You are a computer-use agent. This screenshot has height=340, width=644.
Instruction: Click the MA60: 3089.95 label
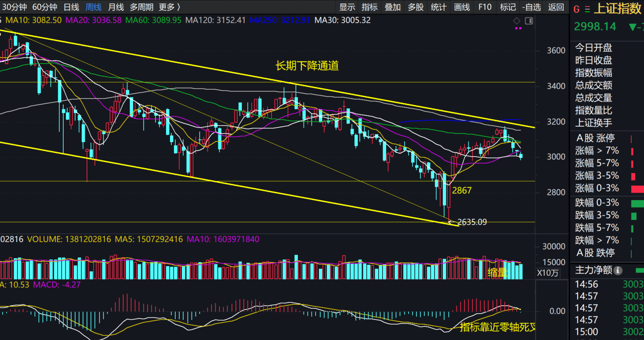coord(153,20)
